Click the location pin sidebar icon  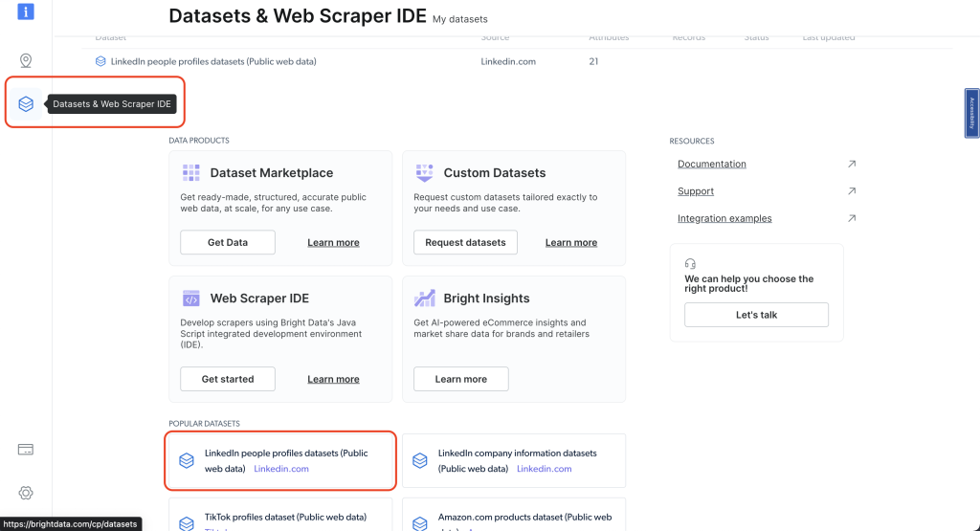click(x=26, y=61)
